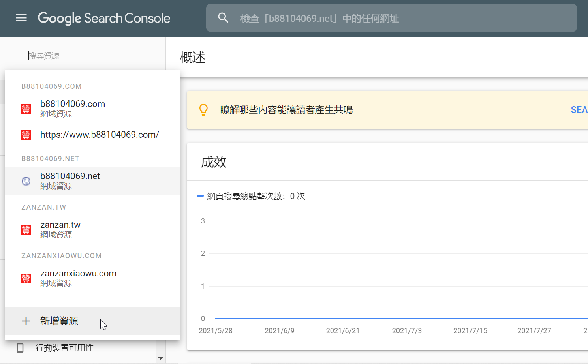This screenshot has width=588, height=364.
Task: Click the 網頁搜尋總點擊次數 legend label
Action: point(256,196)
